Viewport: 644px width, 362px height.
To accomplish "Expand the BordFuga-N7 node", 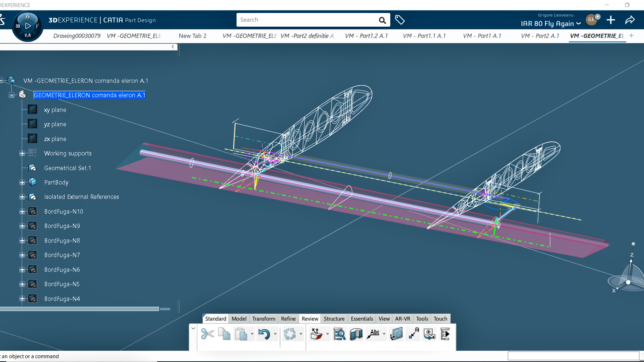I will click(22, 255).
